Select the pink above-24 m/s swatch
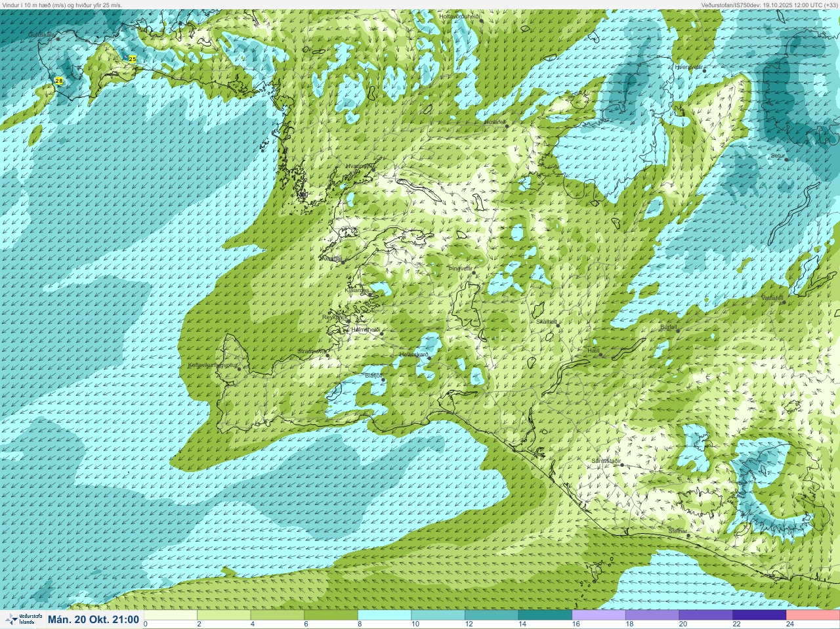The image size is (840, 629). 813,615
